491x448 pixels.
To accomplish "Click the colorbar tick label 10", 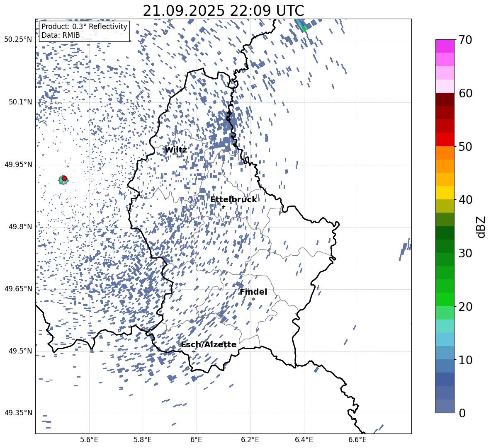I will tap(465, 360).
